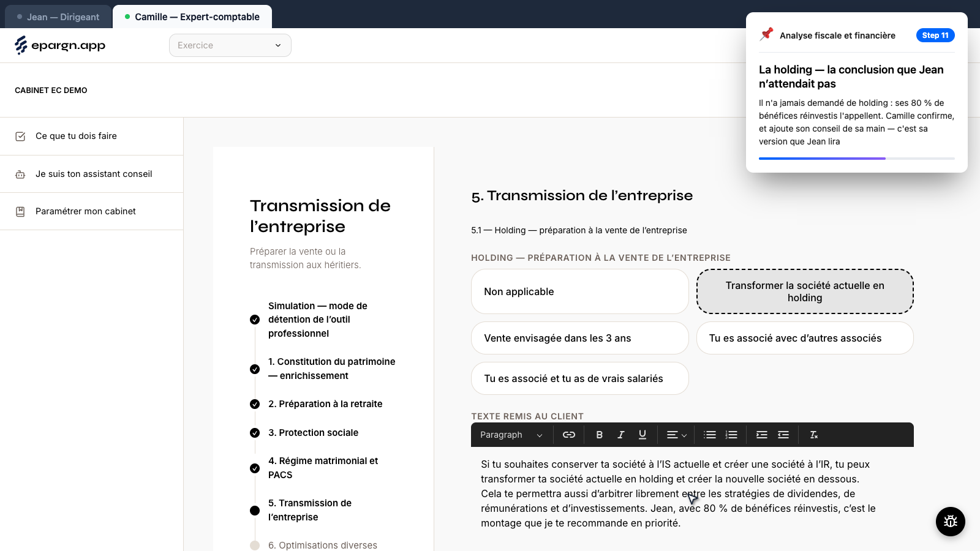Apply a bulleted list

[710, 435]
